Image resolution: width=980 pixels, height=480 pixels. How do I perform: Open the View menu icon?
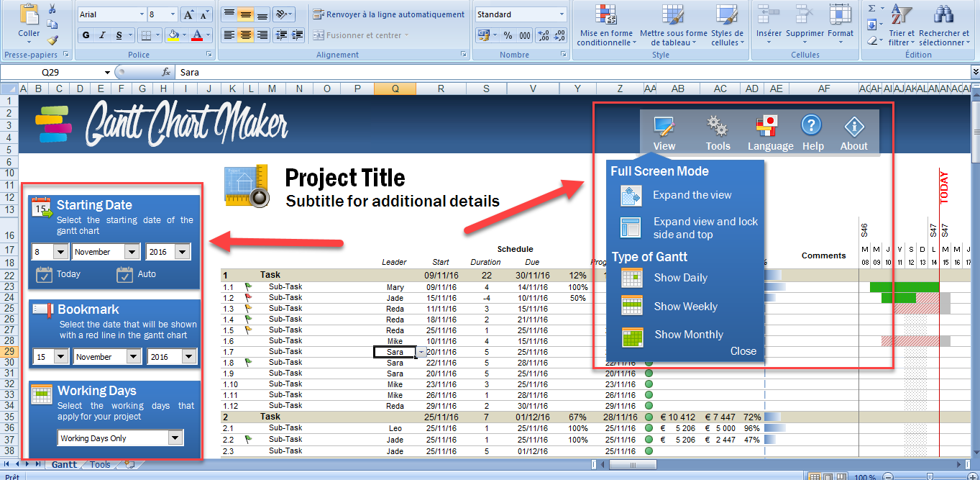[x=664, y=127]
